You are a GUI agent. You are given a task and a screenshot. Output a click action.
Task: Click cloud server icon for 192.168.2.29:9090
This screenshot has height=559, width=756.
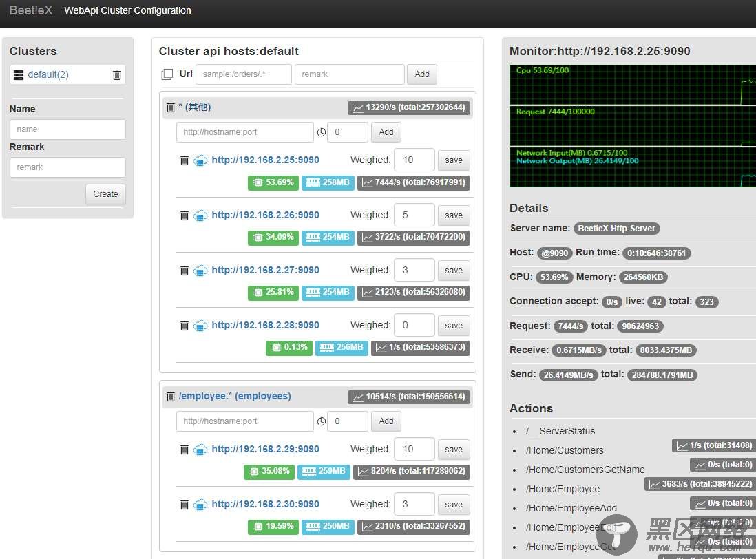(200, 450)
